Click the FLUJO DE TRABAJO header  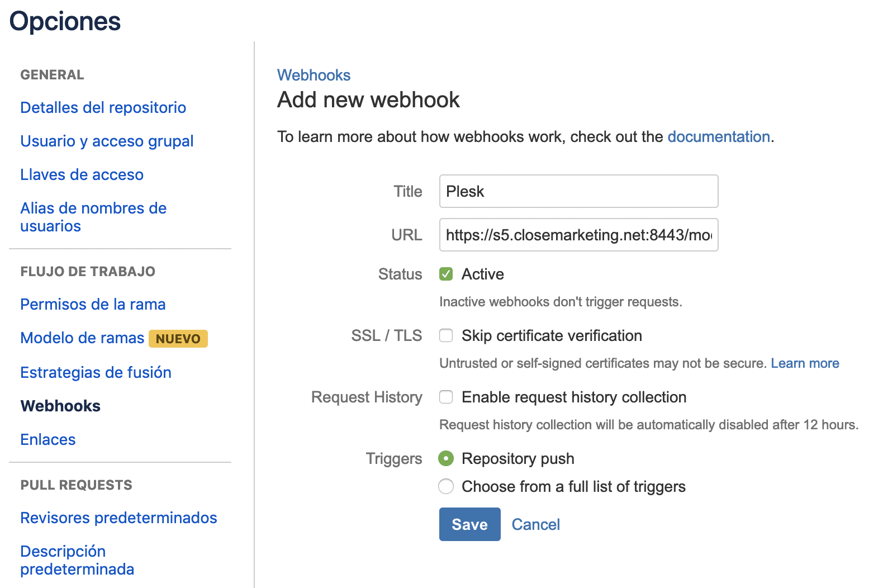pos(88,272)
